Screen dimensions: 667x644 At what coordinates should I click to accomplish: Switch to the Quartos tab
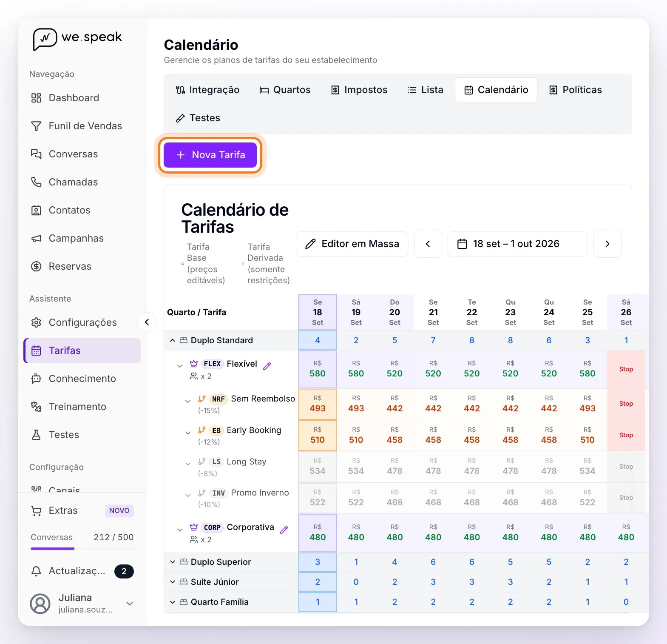tap(285, 90)
